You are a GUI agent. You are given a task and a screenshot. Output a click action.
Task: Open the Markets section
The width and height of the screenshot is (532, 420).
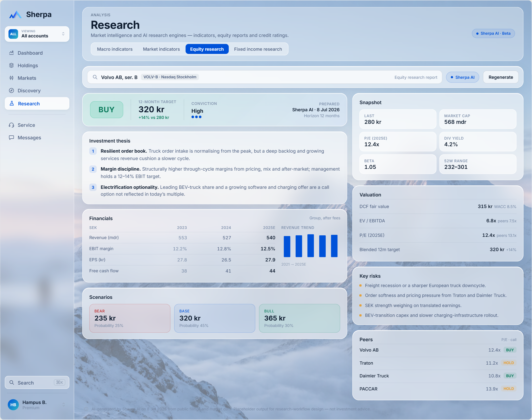click(37, 78)
